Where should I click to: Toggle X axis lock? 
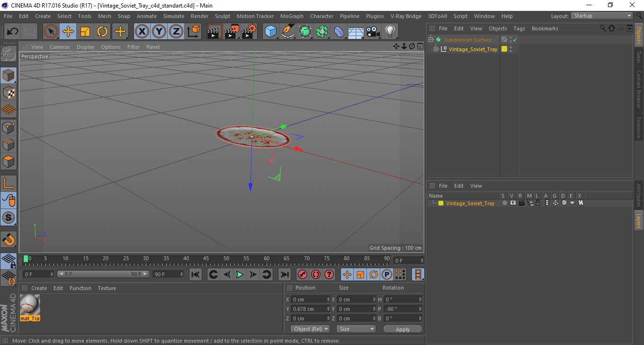pos(142,32)
